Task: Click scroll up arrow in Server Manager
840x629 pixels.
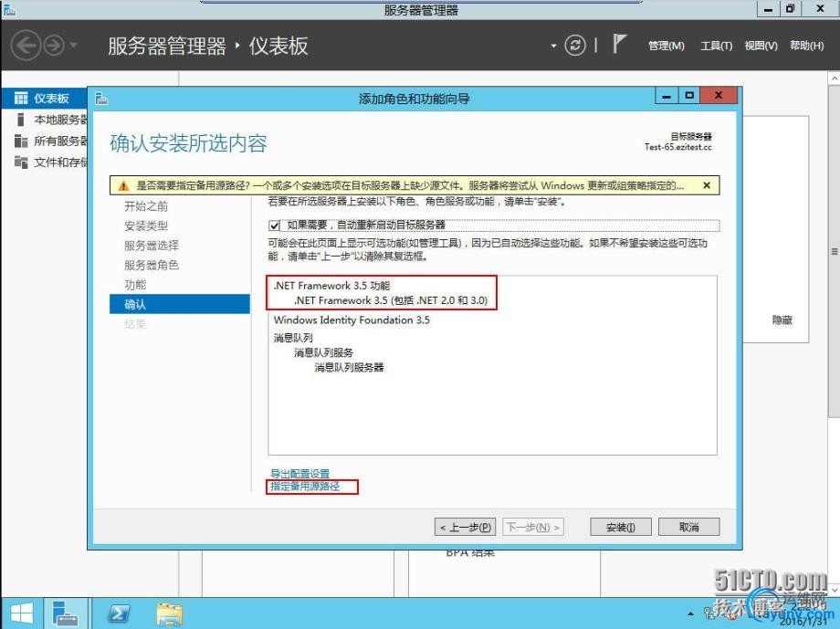Action: click(x=835, y=79)
